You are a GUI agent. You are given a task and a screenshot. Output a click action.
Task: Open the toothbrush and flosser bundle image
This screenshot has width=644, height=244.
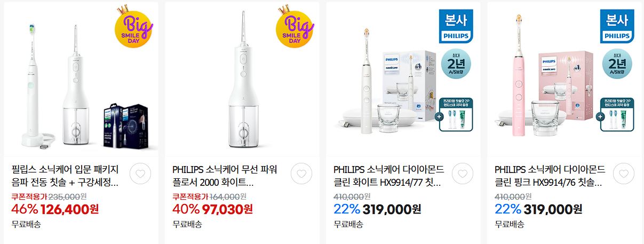click(81, 79)
